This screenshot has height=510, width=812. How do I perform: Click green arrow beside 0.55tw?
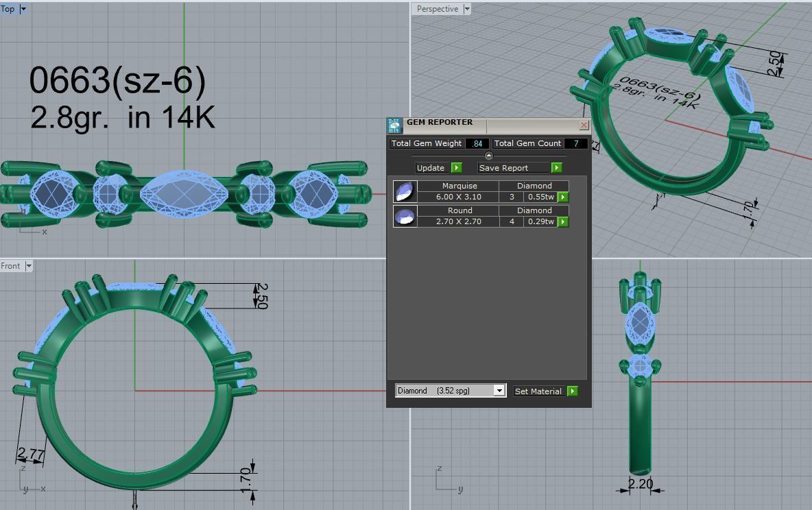563,197
